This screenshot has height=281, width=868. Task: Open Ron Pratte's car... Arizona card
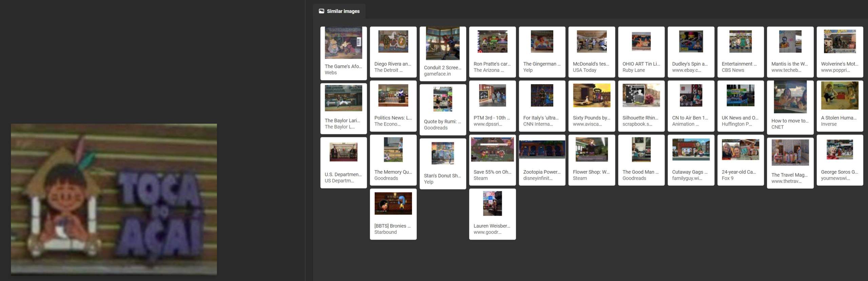pyautogui.click(x=492, y=52)
